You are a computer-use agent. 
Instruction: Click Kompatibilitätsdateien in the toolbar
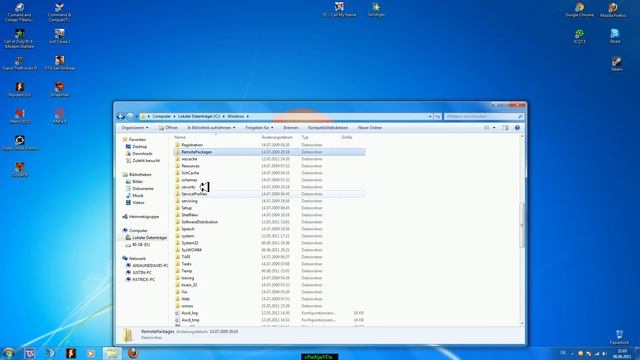(x=328, y=128)
